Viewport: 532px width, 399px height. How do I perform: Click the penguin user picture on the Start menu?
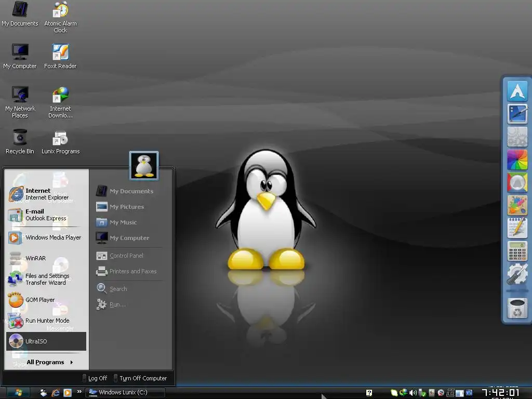tap(144, 166)
